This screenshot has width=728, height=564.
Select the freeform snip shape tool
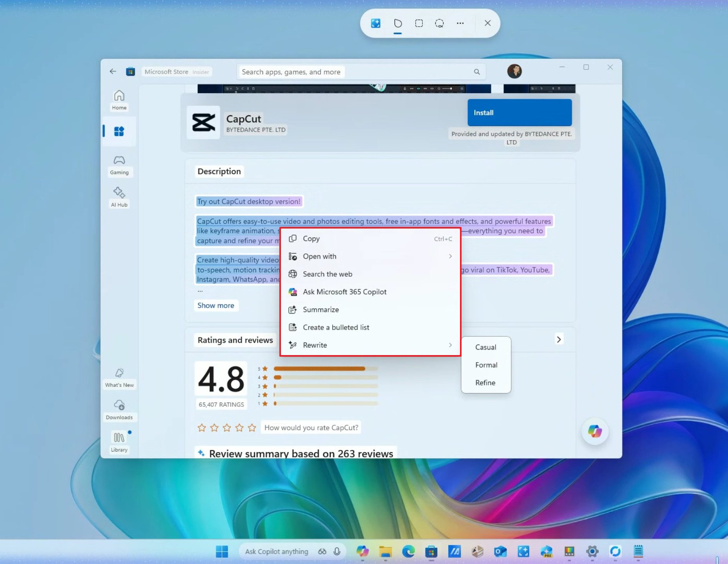[x=397, y=23]
